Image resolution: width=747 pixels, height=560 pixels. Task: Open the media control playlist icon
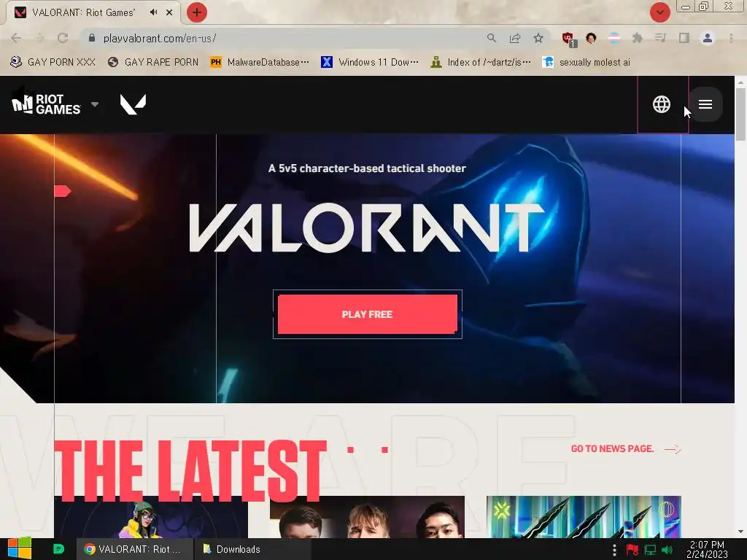point(660,38)
